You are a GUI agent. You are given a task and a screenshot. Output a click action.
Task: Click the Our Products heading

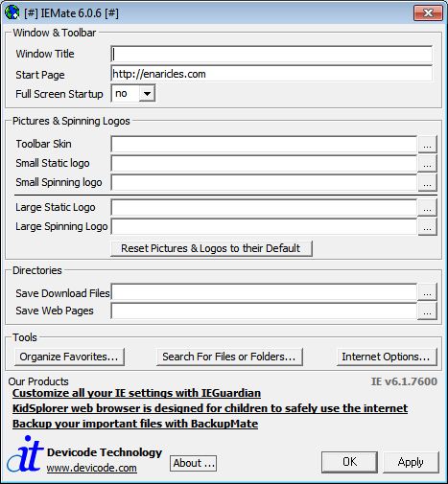tap(38, 381)
